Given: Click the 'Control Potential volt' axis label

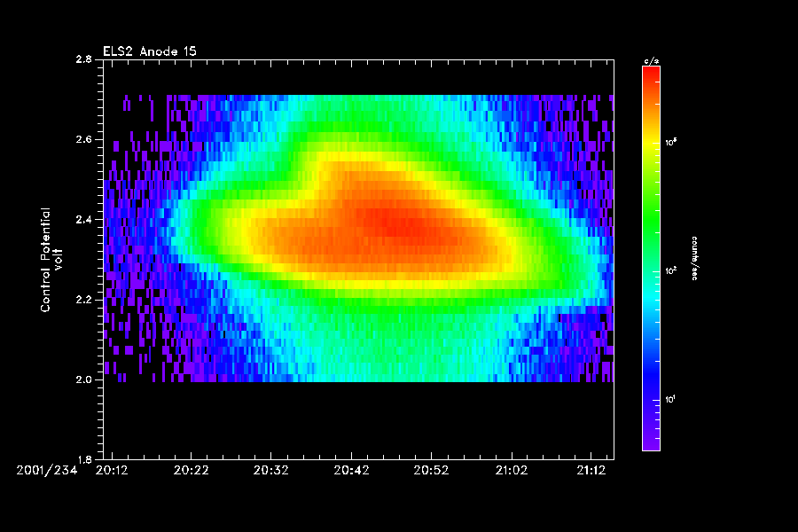Looking at the screenshot, I should coord(51,260).
